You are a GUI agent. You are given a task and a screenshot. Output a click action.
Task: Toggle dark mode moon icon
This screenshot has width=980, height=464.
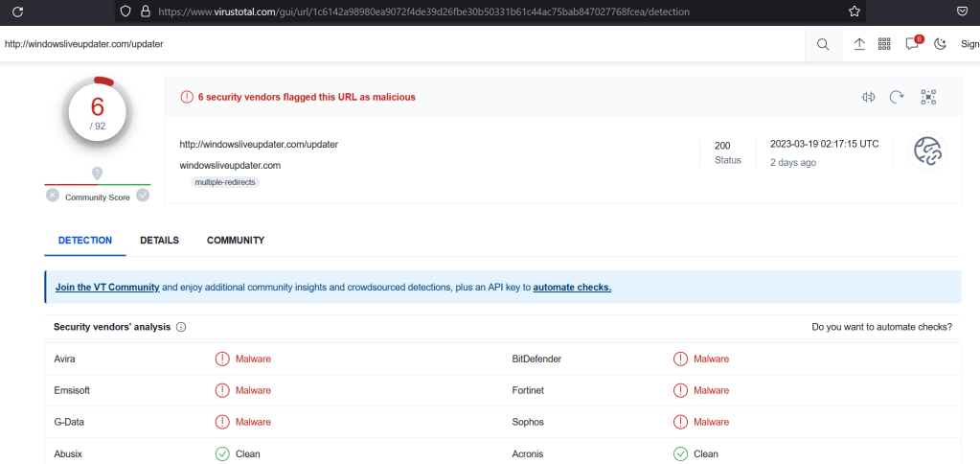pyautogui.click(x=940, y=44)
